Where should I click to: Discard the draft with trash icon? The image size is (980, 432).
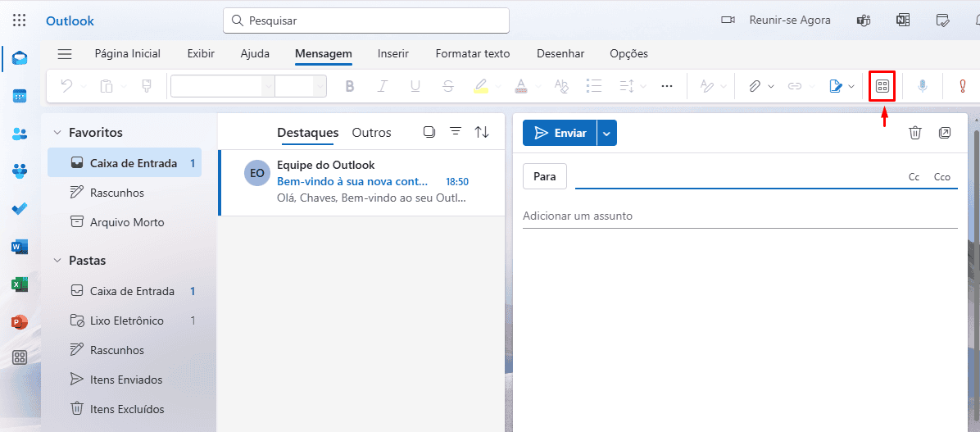[915, 133]
